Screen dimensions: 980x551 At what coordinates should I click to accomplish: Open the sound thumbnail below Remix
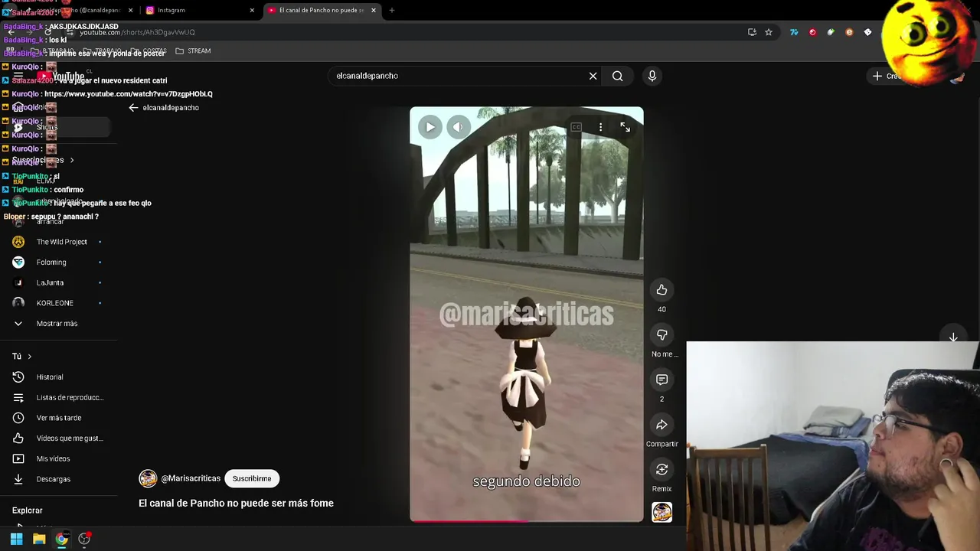point(661,512)
